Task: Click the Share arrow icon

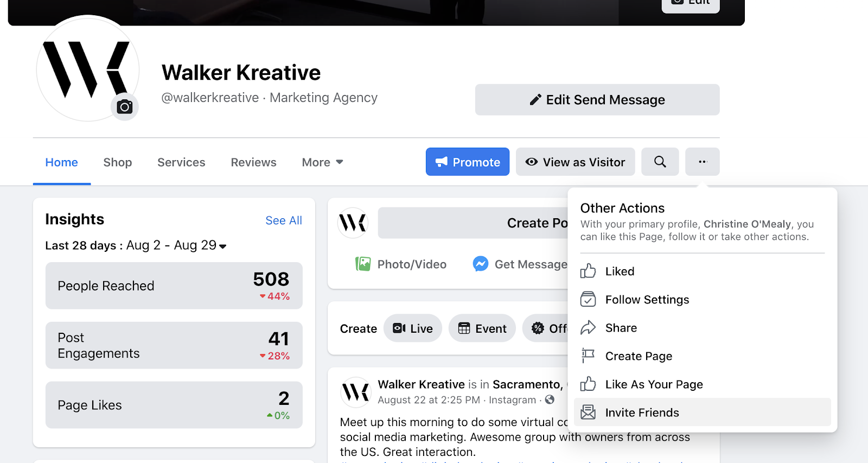Action: click(588, 328)
